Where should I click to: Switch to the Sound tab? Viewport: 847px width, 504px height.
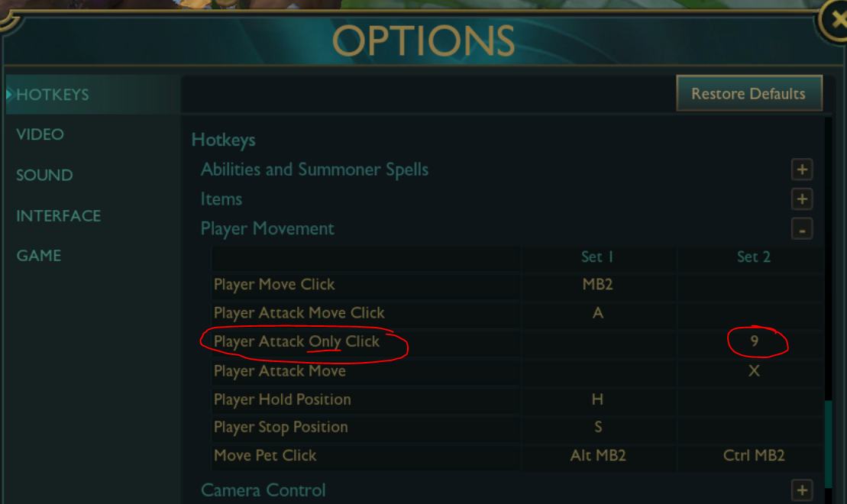coord(44,175)
